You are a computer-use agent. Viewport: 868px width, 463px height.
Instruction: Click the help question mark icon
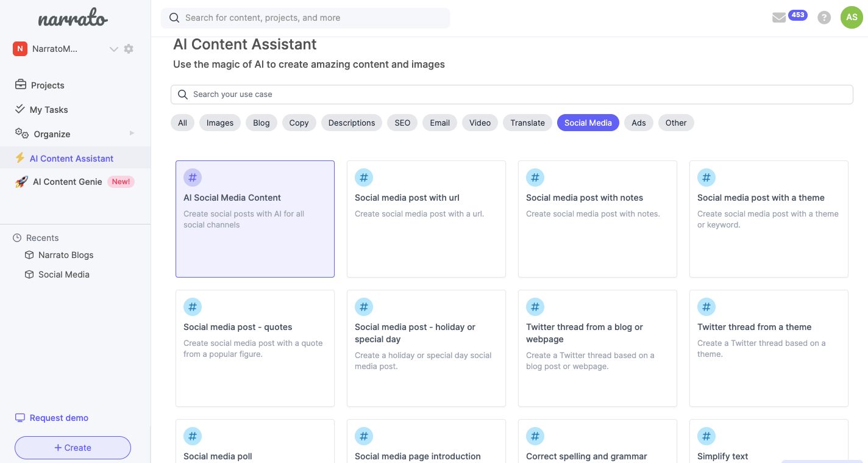(x=824, y=18)
